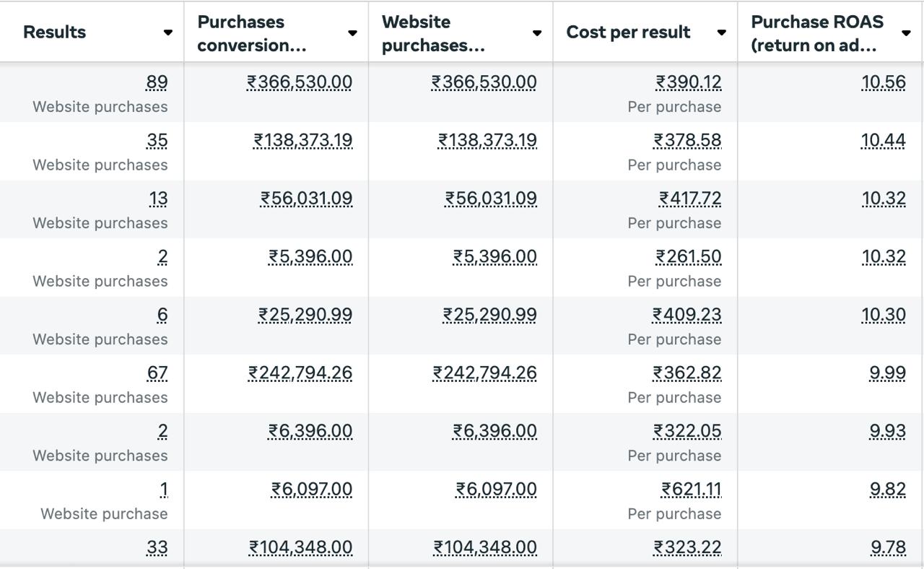924x569 pixels.
Task: Click the ₹5,396.00 purchases conversion value
Action: 310,257
